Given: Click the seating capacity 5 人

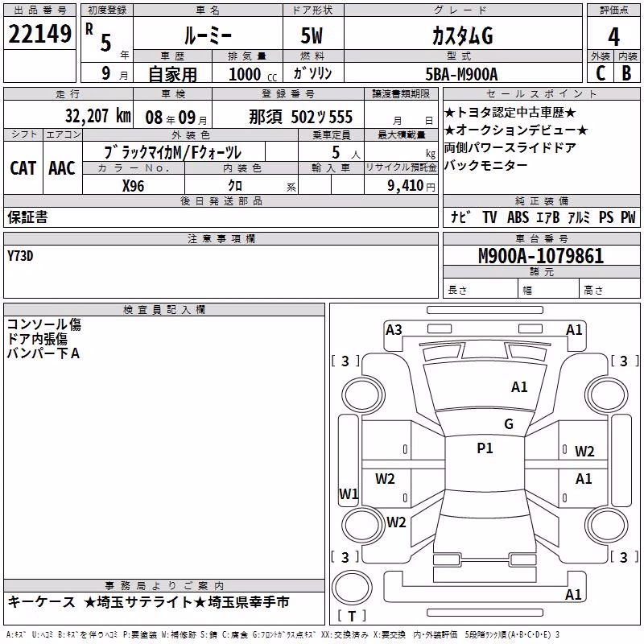Looking at the screenshot, I should (x=346, y=153).
